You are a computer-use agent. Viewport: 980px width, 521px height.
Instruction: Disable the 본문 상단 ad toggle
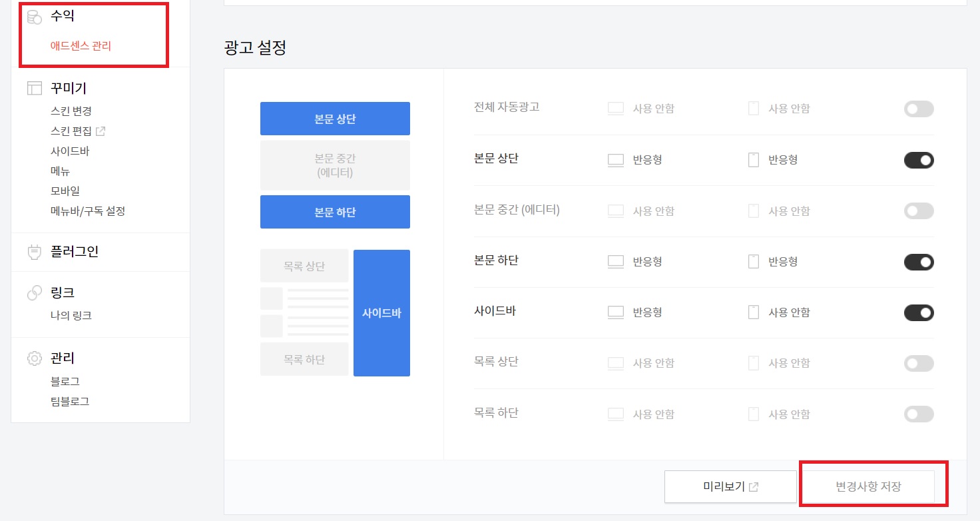click(919, 160)
